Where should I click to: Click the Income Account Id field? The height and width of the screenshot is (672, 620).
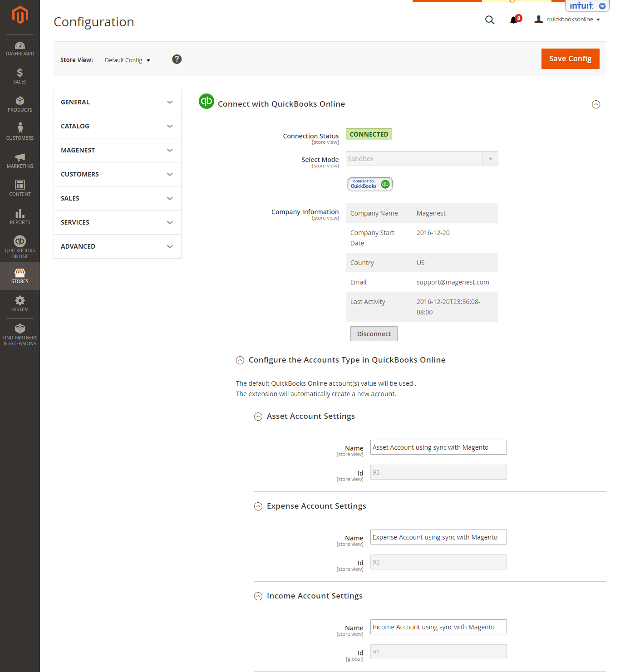(438, 652)
